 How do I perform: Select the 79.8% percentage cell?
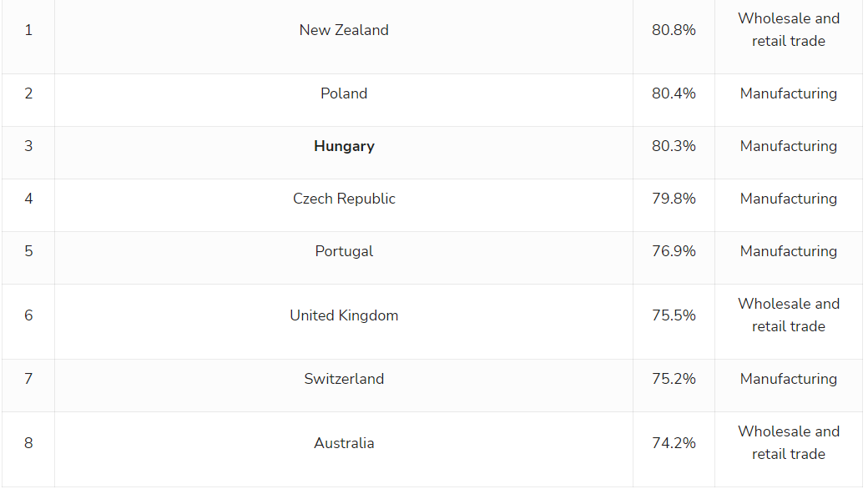point(674,199)
